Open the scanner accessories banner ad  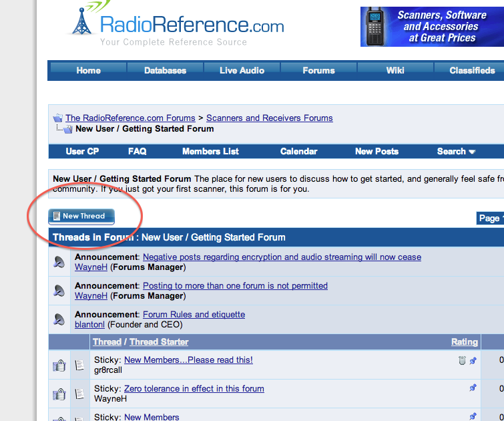click(x=432, y=27)
